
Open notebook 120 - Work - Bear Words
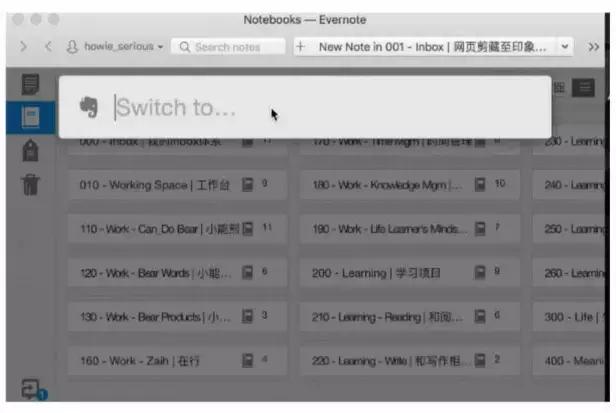(177, 272)
